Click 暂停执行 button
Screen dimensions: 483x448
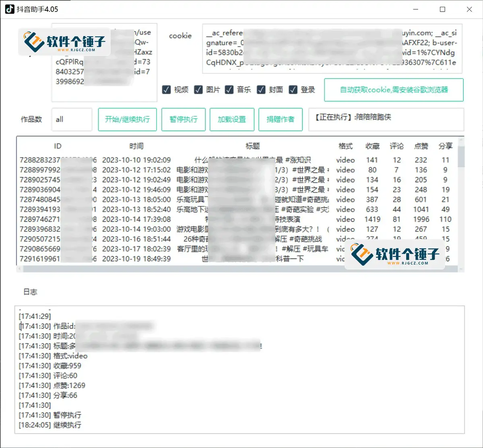tap(184, 120)
